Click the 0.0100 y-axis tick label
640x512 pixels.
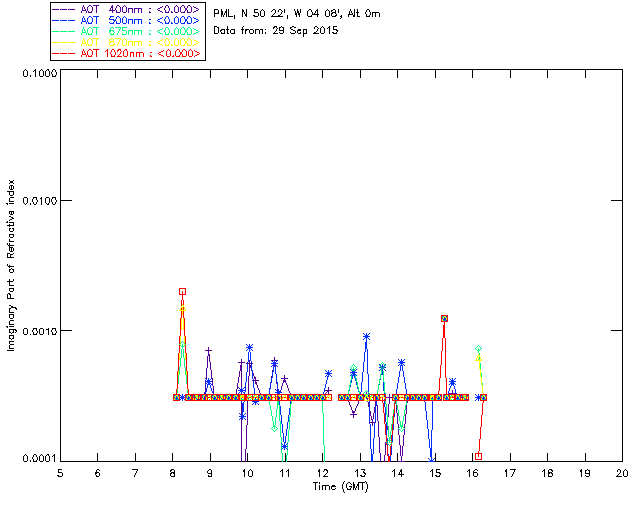[39, 201]
